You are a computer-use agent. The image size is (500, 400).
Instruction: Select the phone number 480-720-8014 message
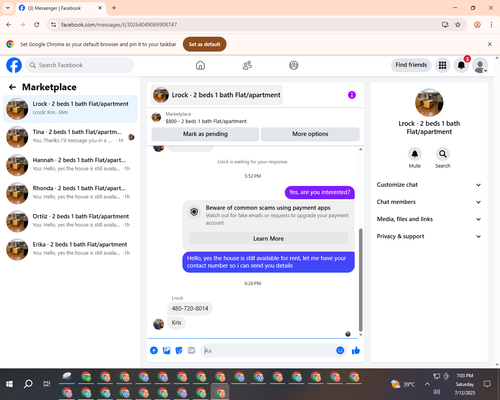[190, 309]
